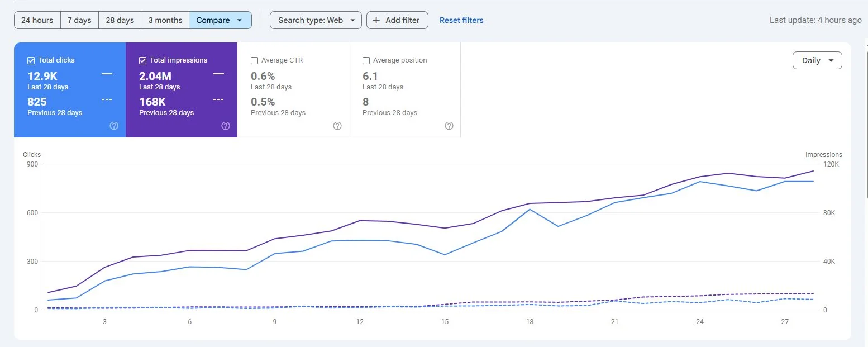This screenshot has height=347, width=868.
Task: Click day 27 on the chart's x-axis
Action: click(x=785, y=322)
